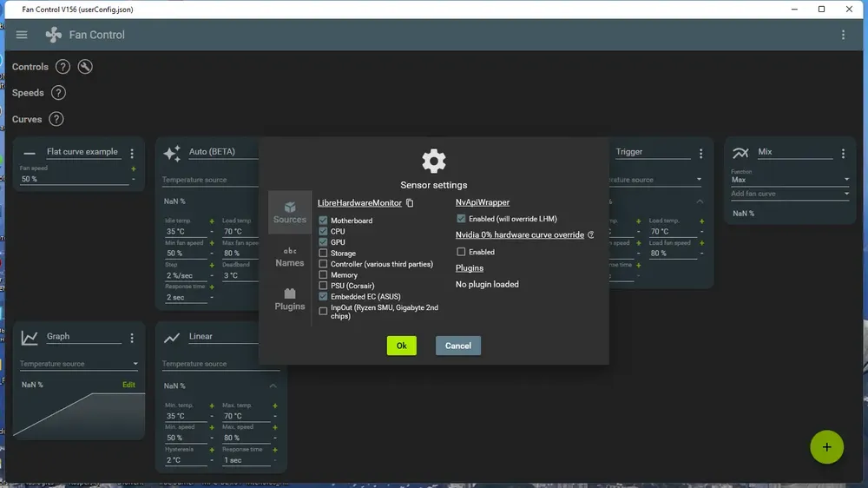Enable Nvidia 0% hardware curve override checkbox
Image resolution: width=868 pixels, height=488 pixels.
[x=461, y=252]
